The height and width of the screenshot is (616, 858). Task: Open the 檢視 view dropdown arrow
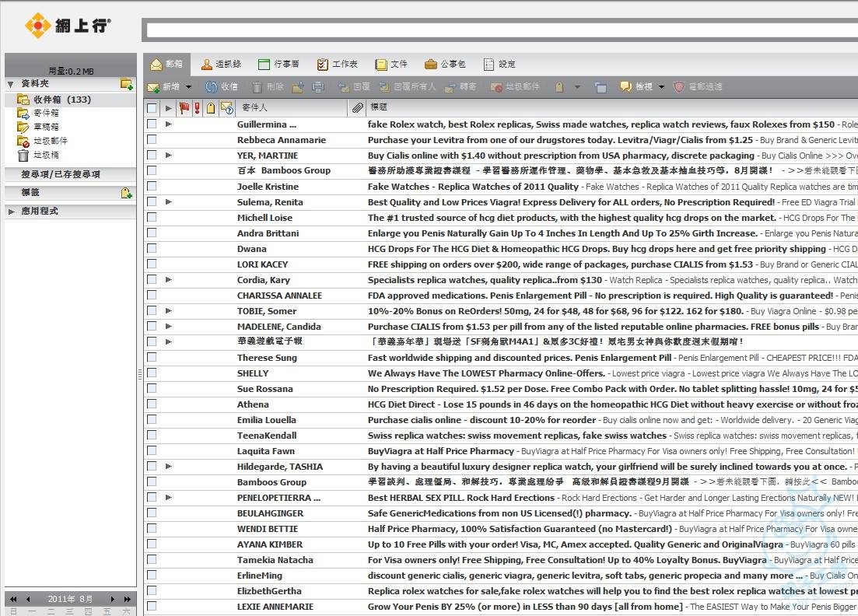662,87
